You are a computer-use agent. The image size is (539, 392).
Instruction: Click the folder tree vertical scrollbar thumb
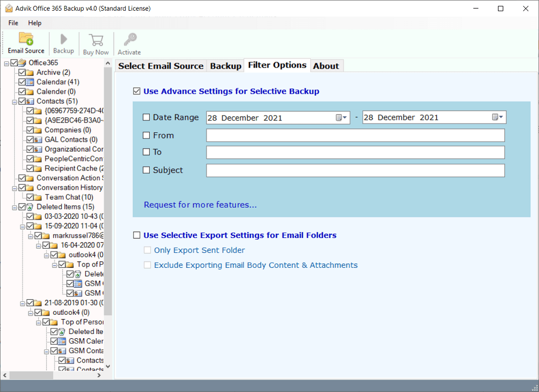click(108, 191)
